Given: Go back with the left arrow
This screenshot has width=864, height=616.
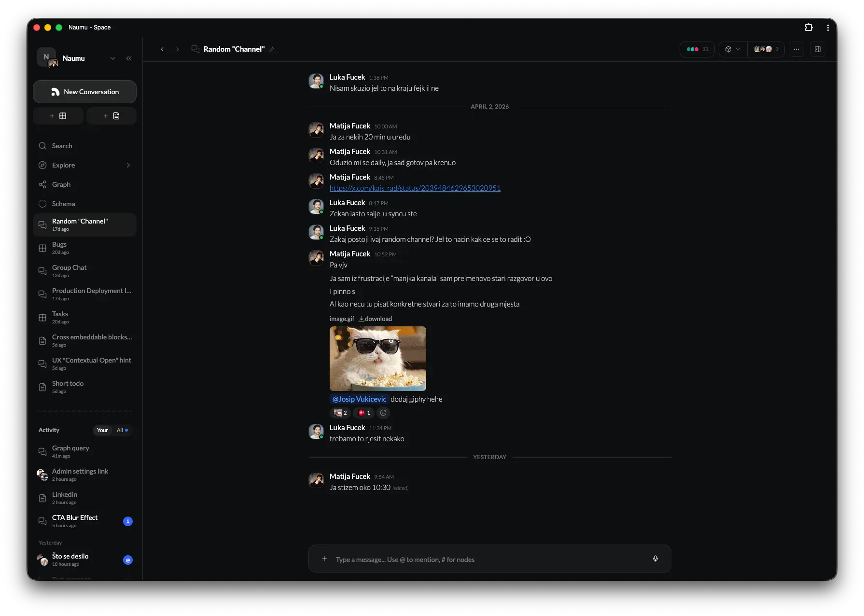Looking at the screenshot, I should click(162, 49).
